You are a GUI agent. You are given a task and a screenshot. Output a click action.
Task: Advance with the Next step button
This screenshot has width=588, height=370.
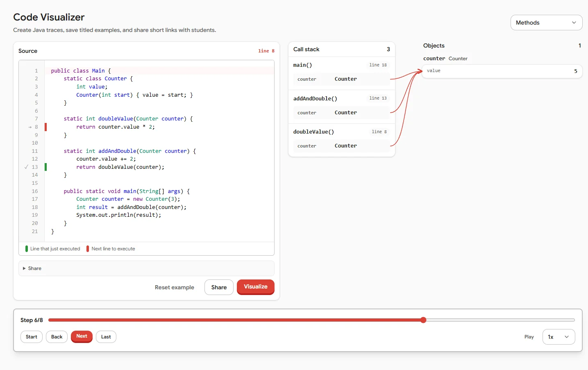[x=82, y=336]
